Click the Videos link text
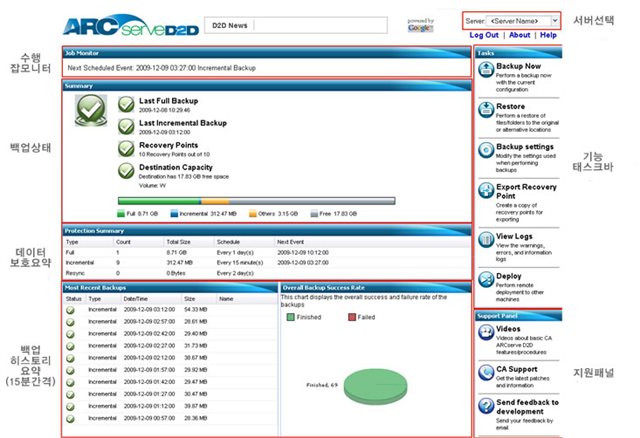This screenshot has height=438, width=640. point(508,329)
